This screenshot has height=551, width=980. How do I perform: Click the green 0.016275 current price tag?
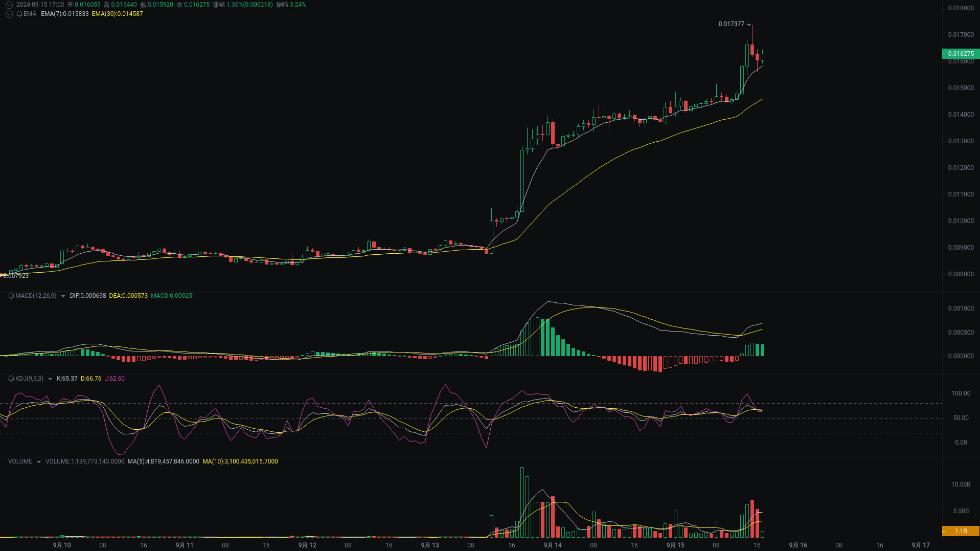(x=961, y=53)
